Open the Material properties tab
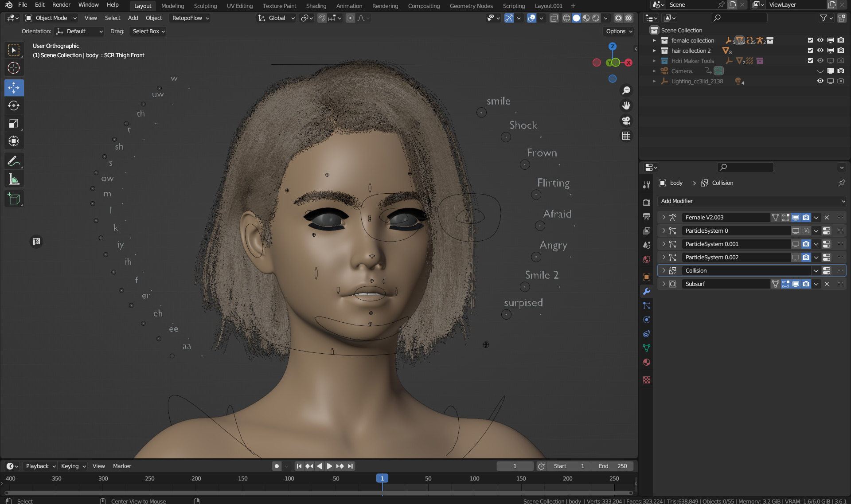Viewport: 851px width, 504px height. tap(647, 362)
